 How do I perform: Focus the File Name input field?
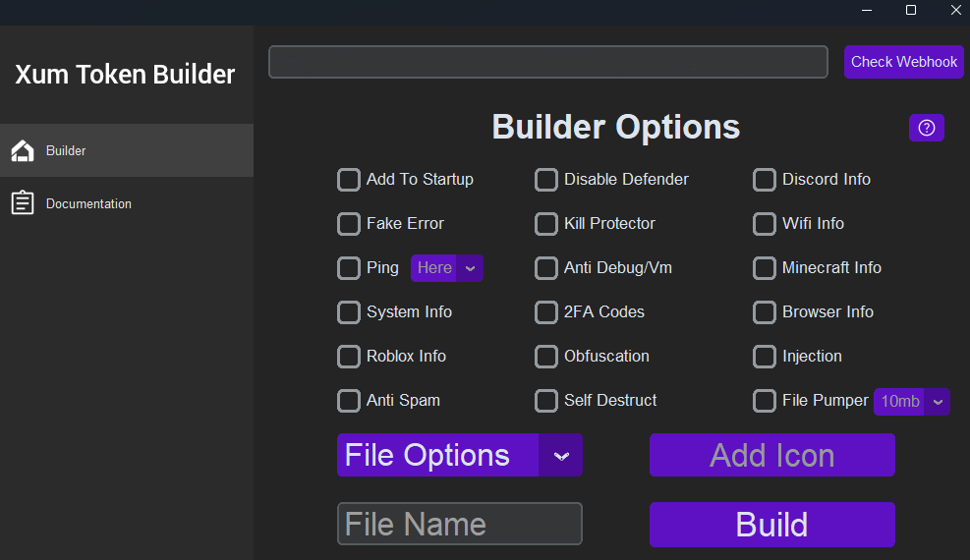[460, 524]
